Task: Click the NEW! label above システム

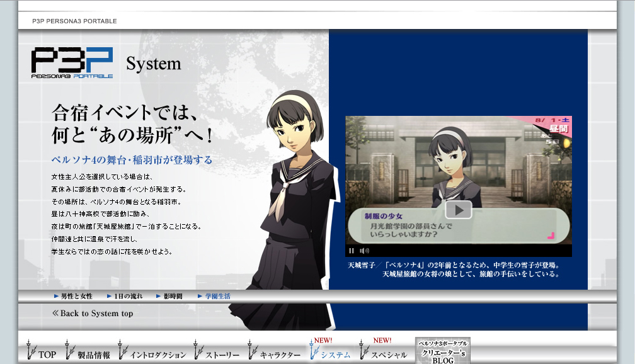Action: tap(323, 341)
